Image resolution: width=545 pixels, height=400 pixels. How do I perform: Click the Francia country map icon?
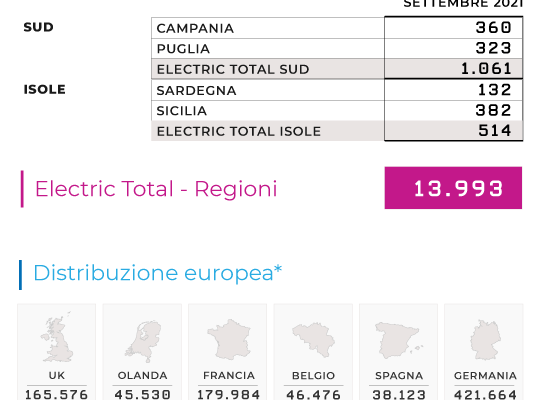coord(229,340)
